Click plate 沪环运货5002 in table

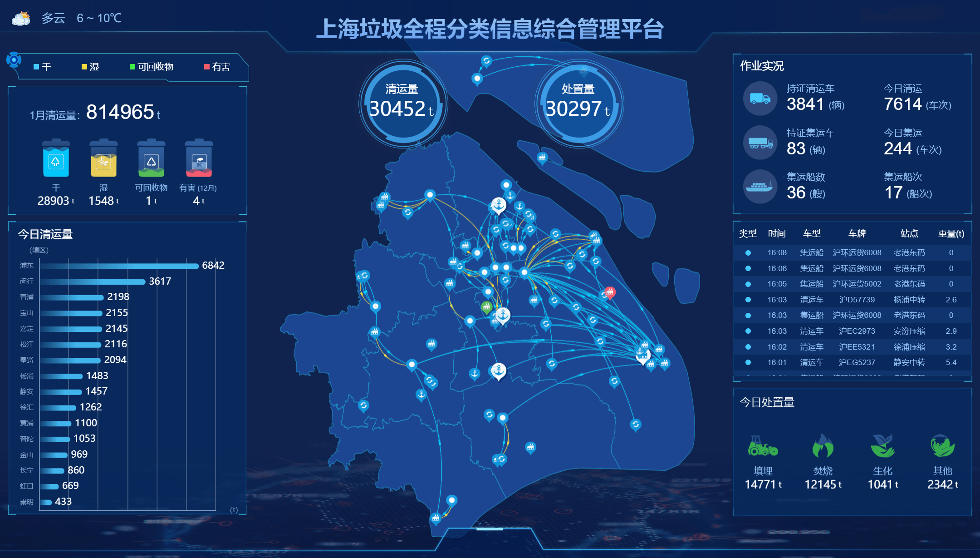(857, 284)
